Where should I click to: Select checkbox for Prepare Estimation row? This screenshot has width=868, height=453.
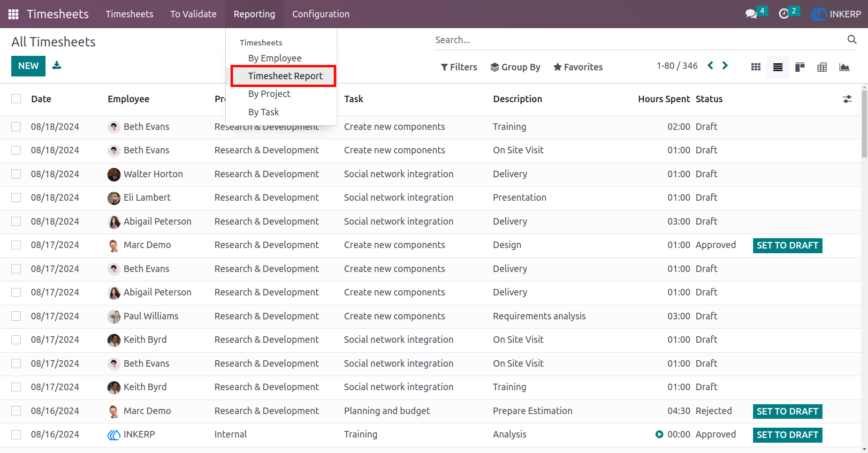tap(16, 411)
